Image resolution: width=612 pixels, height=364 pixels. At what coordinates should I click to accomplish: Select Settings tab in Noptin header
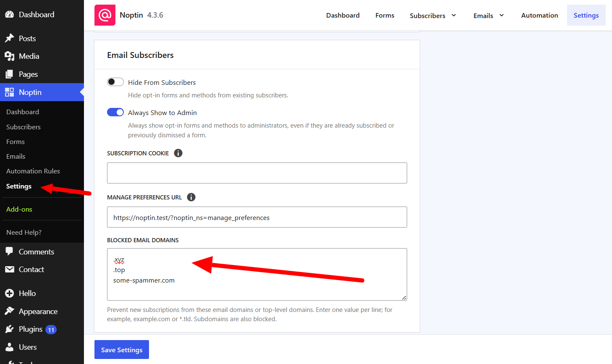(x=586, y=15)
